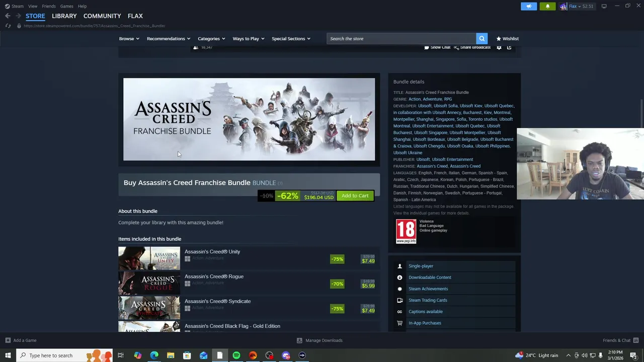This screenshot has height=362, width=644.
Task: Switch to Big Picture mode icon
Action: tap(604, 6)
